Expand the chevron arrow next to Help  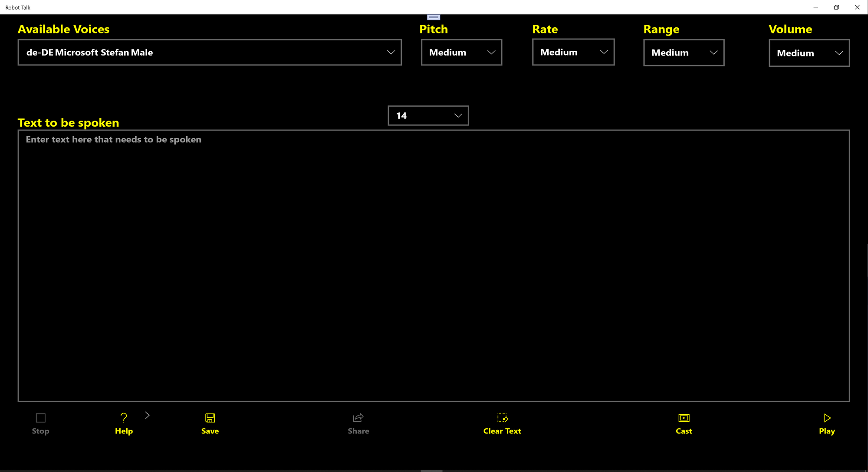(147, 416)
